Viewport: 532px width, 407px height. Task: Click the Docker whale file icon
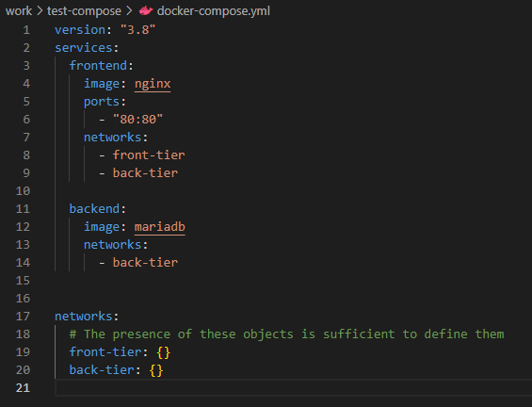(x=146, y=11)
